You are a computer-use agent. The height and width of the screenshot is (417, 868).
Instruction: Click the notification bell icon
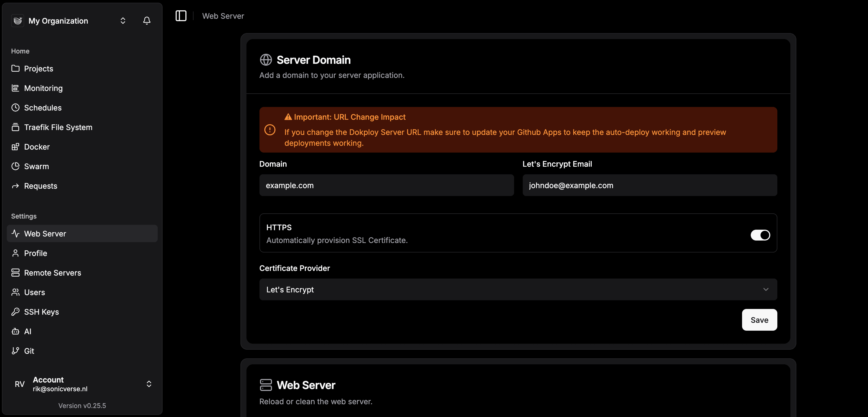147,21
